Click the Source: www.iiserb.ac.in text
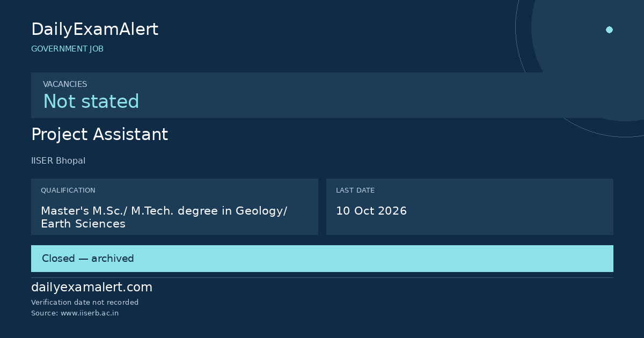Screen dimensions: 644x338 point(75,313)
